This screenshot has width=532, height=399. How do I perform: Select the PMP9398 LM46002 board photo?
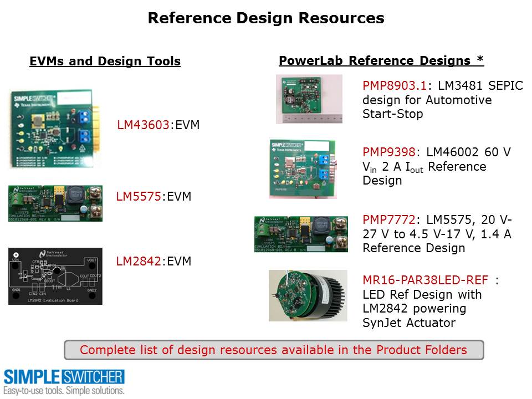[x=303, y=168]
